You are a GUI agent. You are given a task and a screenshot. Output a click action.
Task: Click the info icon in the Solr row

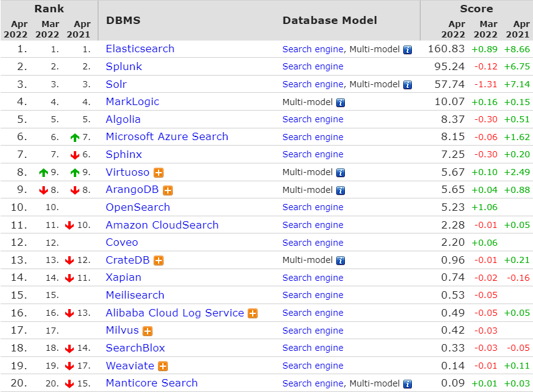tap(407, 85)
